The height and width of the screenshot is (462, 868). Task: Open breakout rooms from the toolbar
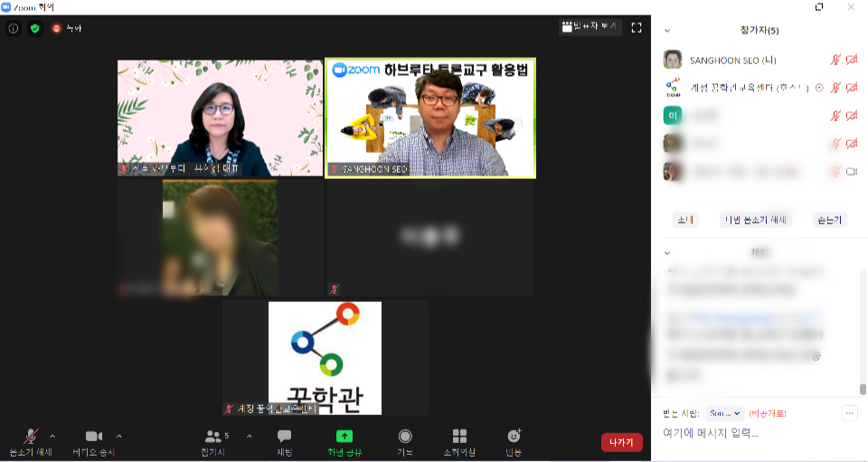point(459,442)
